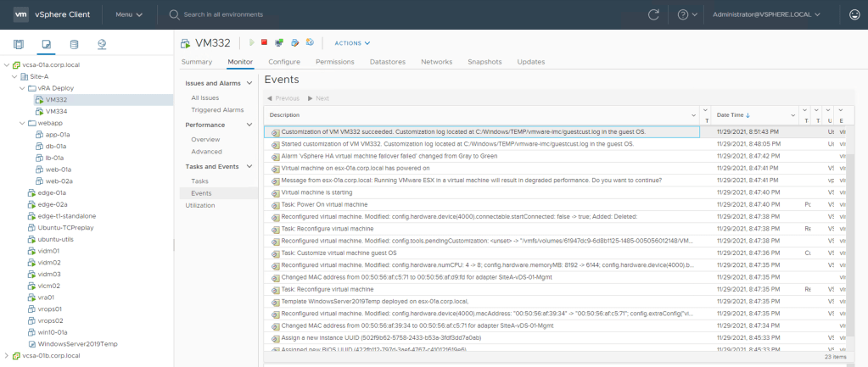Switch to the Snapshots tab
This screenshot has height=367, width=868.
coord(484,62)
